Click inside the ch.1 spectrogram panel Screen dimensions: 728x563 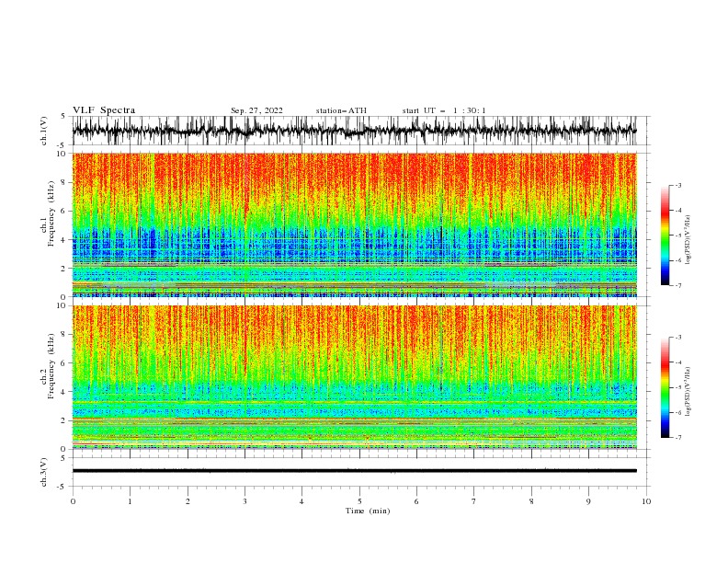point(354,224)
